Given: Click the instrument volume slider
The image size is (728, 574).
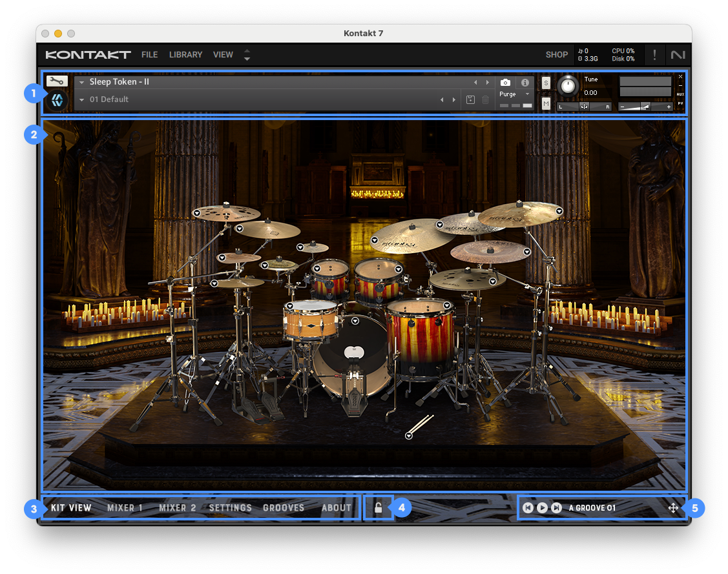Looking at the screenshot, I should [645, 107].
